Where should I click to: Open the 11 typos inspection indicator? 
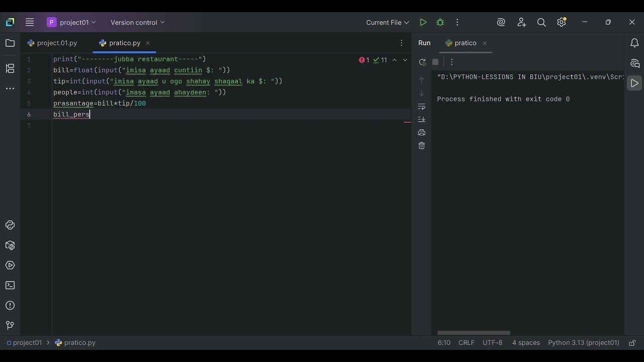click(x=380, y=60)
